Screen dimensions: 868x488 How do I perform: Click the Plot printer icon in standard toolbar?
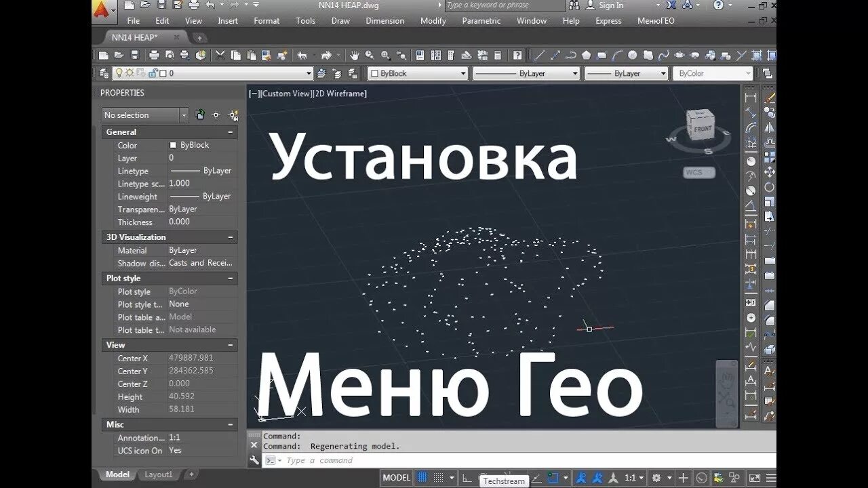click(154, 55)
